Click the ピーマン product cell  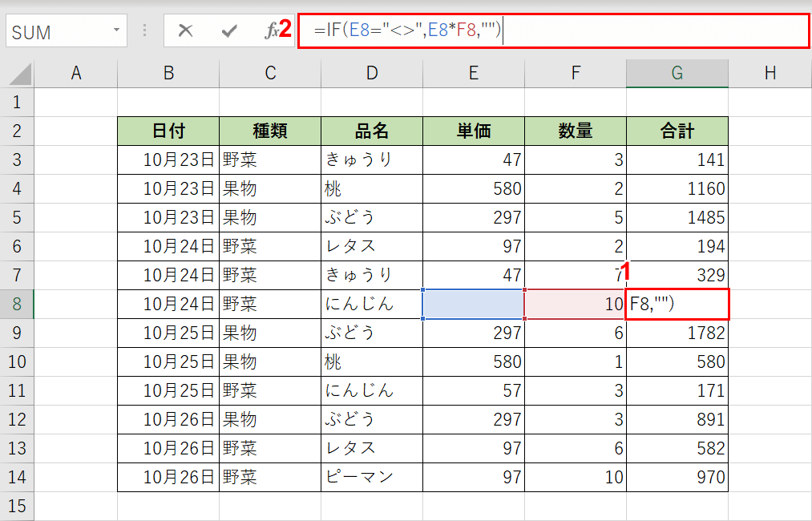pyautogui.click(x=371, y=476)
